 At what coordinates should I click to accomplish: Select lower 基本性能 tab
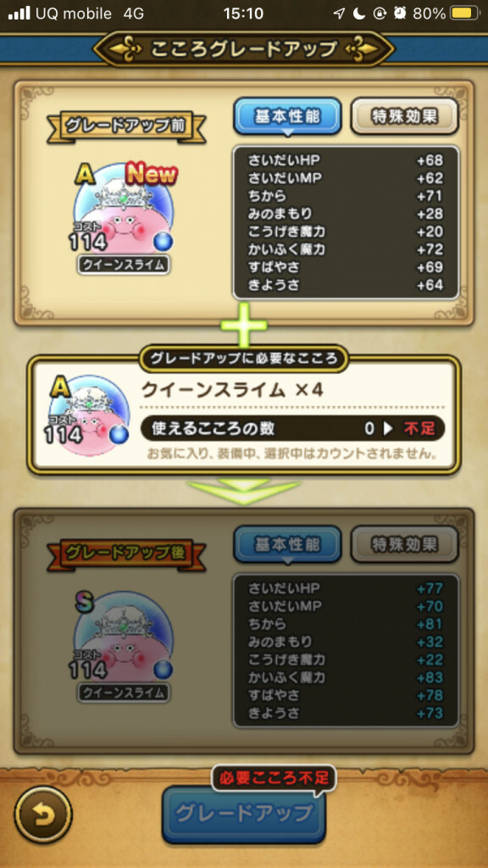(287, 544)
